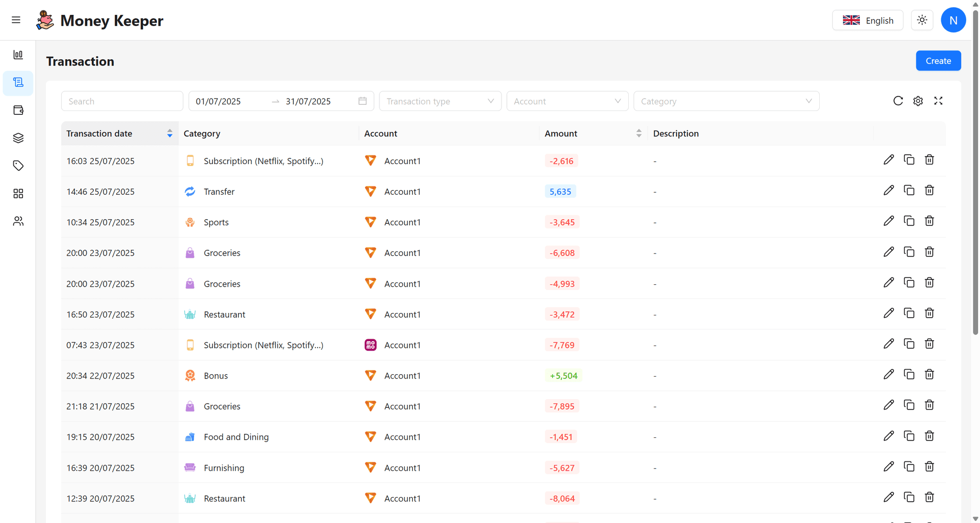Viewport: 980px width, 523px height.
Task: Open the wallet accounts sidebar icon
Action: point(18,110)
